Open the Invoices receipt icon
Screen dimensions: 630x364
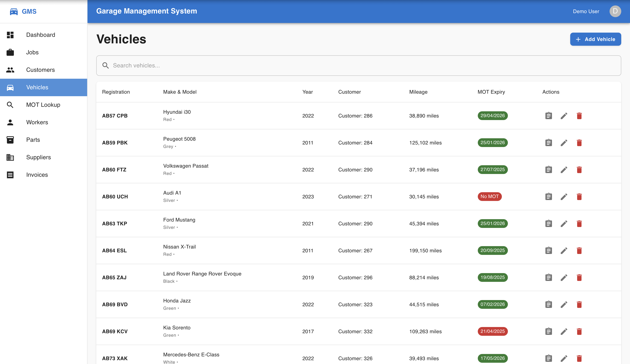(x=10, y=175)
